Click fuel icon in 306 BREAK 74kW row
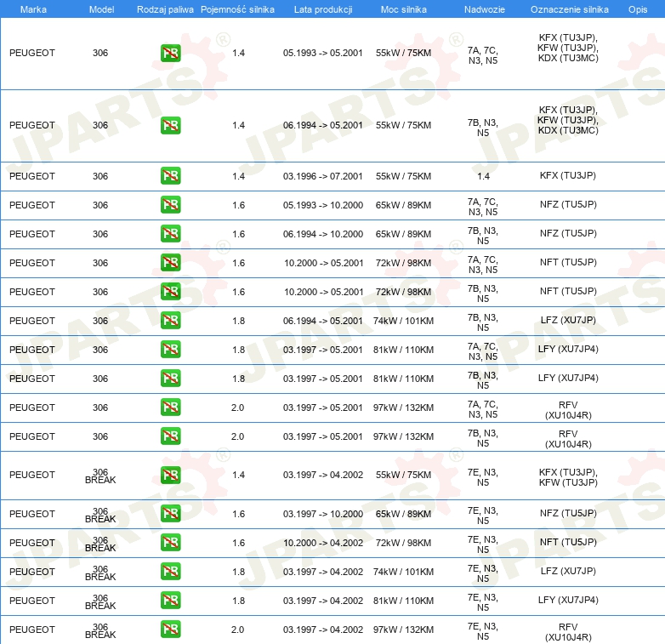This screenshot has height=644, width=665. pos(170,572)
